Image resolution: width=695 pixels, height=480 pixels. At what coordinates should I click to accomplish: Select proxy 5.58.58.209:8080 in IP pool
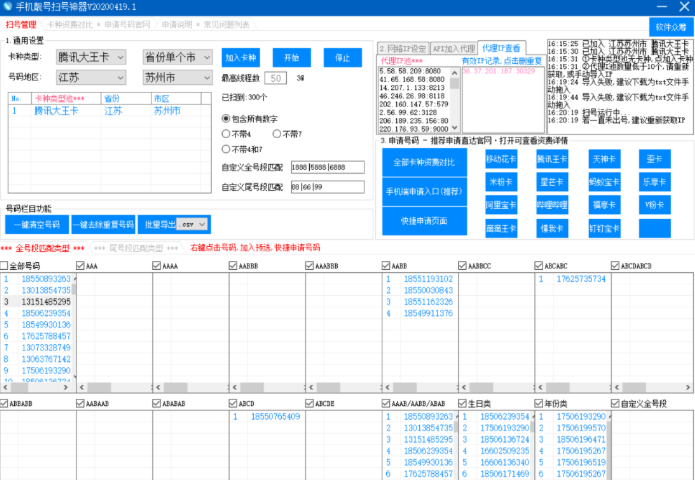(410, 71)
